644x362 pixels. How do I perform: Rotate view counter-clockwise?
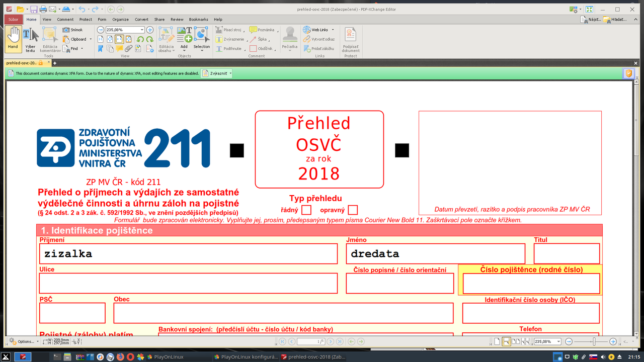[x=140, y=39]
